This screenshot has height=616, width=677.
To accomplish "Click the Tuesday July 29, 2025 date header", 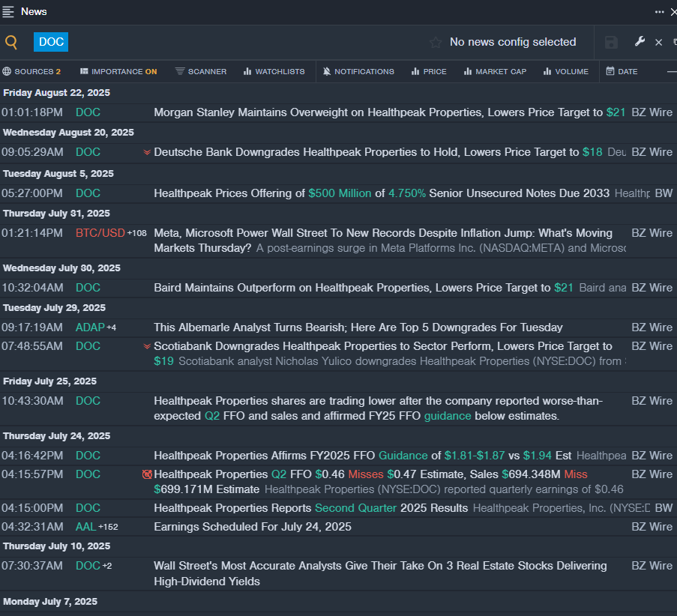I will 55,308.
